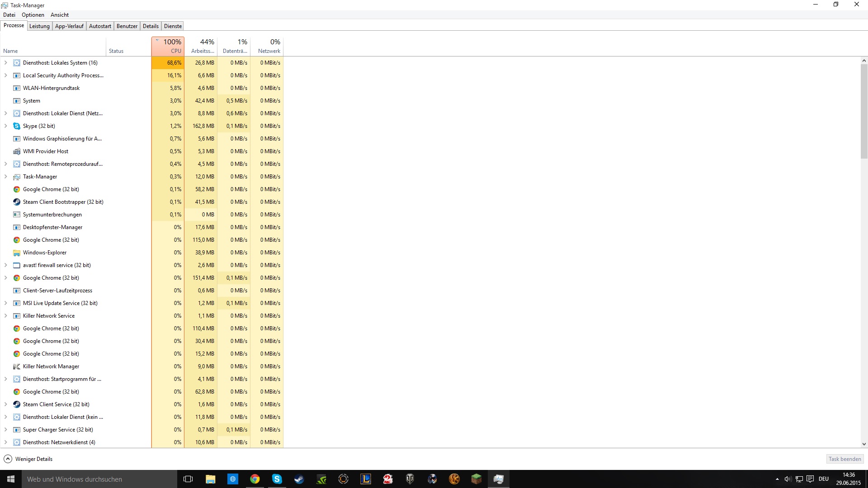Expand the Local Security Authority Process row
The height and width of the screenshot is (488, 868).
[x=6, y=75]
